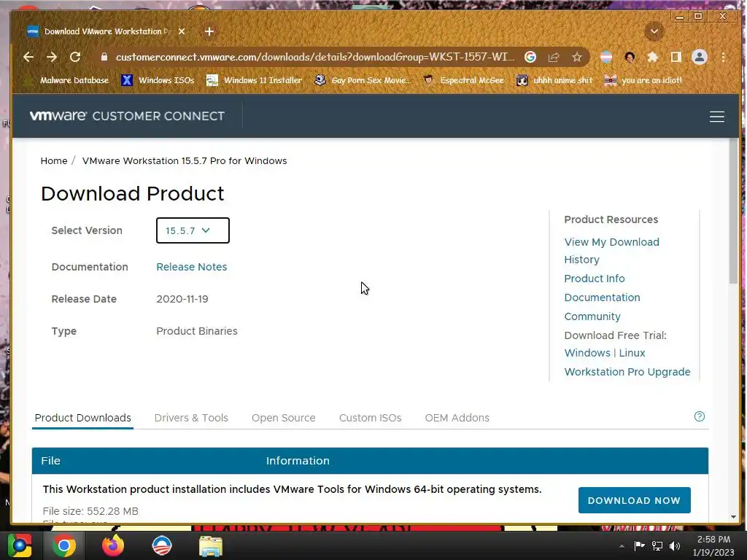Select the Product Downloads tab
This screenshot has width=747, height=560.
(x=82, y=418)
